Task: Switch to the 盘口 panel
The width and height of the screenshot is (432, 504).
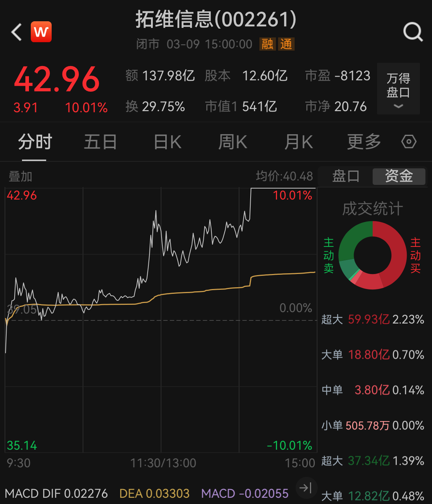Action: pos(346,176)
